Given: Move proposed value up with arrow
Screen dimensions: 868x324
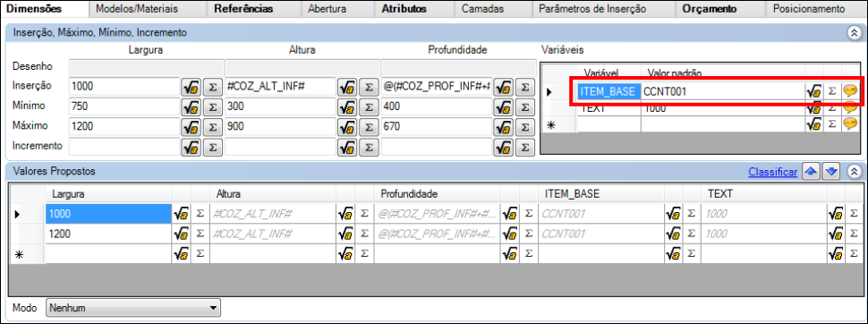Looking at the screenshot, I should [x=811, y=172].
